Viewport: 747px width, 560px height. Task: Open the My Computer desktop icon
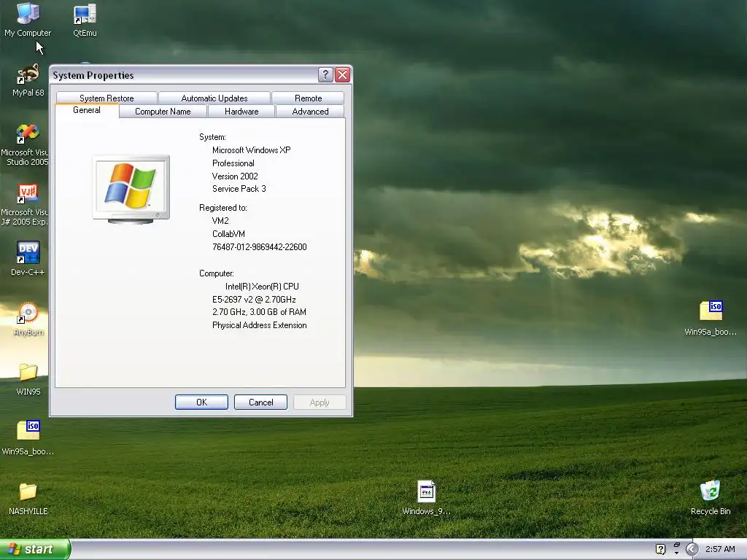click(28, 19)
